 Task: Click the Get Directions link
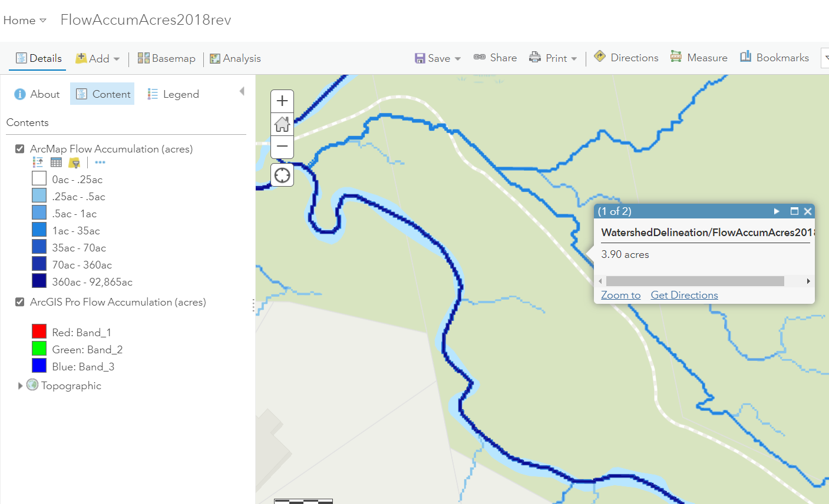point(684,295)
